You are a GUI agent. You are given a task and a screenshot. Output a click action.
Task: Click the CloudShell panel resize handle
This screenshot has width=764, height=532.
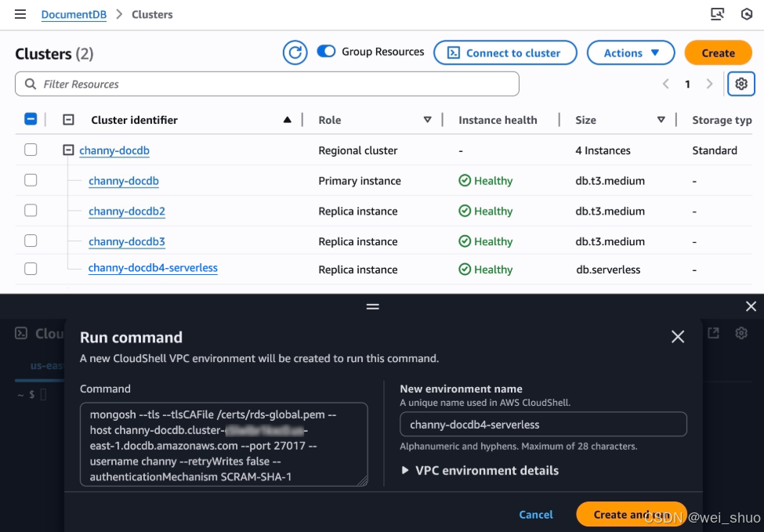pos(373,306)
